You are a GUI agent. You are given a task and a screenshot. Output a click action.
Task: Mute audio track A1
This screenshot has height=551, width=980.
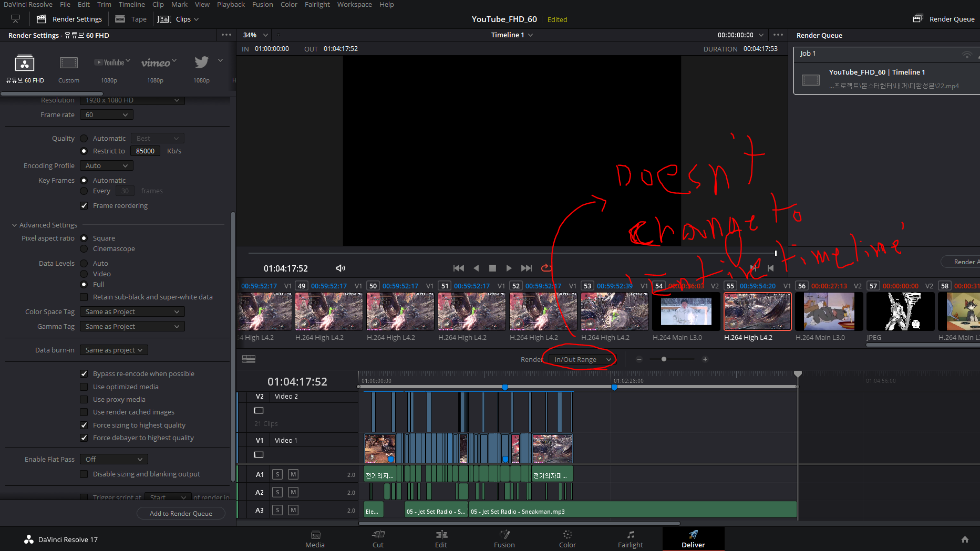point(293,474)
